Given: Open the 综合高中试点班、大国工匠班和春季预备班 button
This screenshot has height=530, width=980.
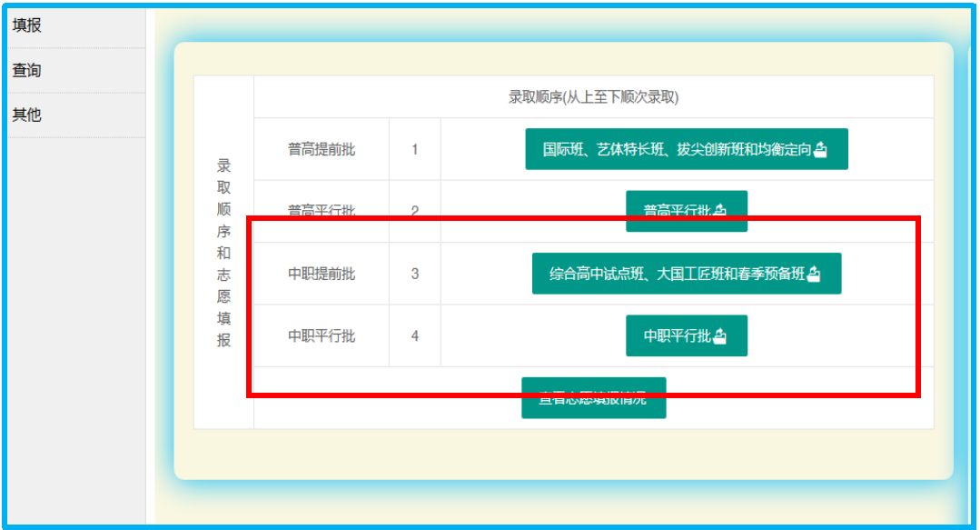Looking at the screenshot, I should point(677,274).
